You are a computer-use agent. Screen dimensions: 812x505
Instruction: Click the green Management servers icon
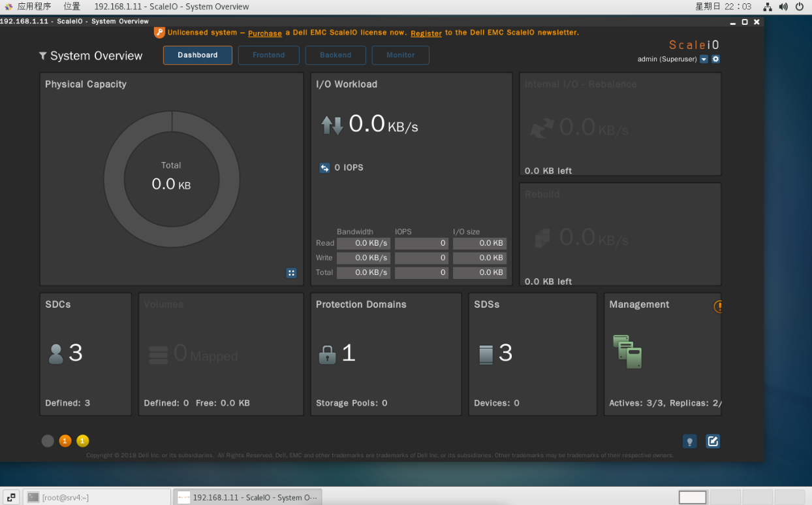627,351
